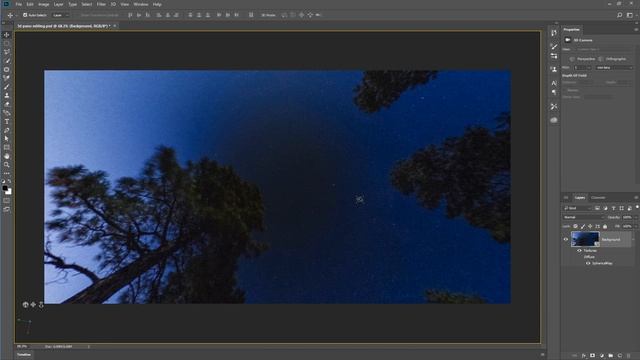Open the search icon at top right
The image size is (640, 360).
pyautogui.click(x=620, y=15)
